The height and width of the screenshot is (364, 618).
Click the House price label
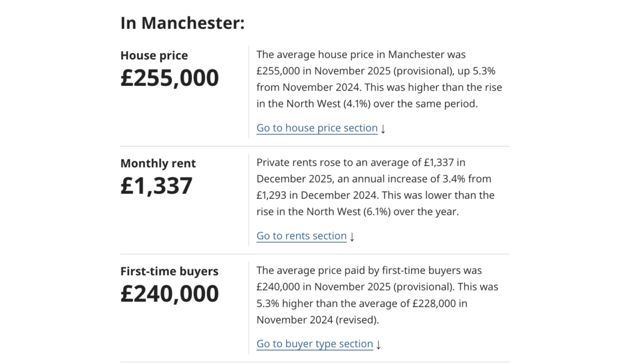pos(154,55)
